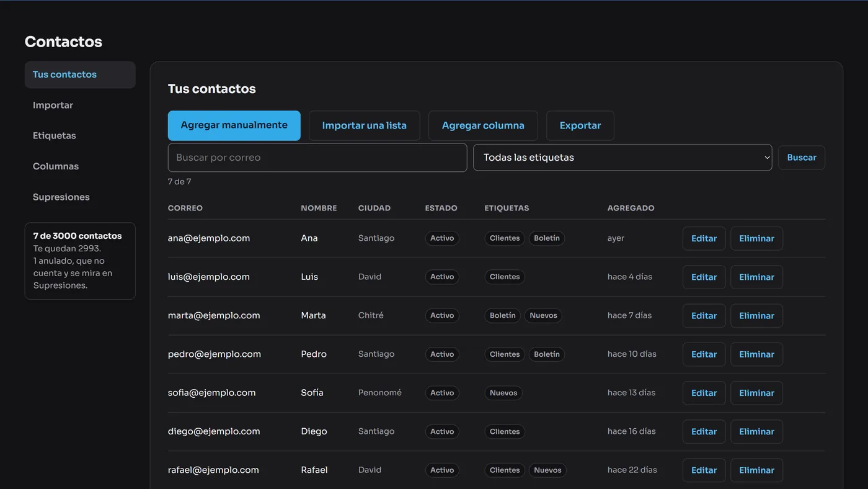This screenshot has width=868, height=489.
Task: Click the Buscar button
Action: point(802,158)
